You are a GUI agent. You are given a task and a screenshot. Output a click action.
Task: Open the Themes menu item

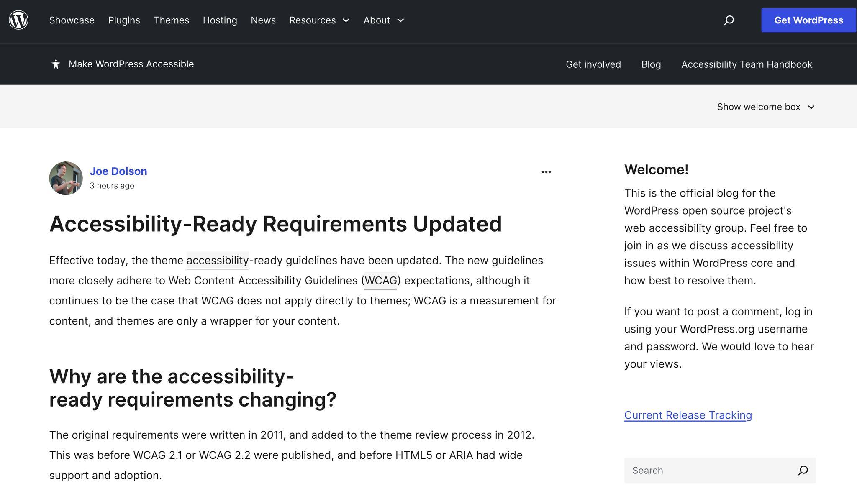171,20
